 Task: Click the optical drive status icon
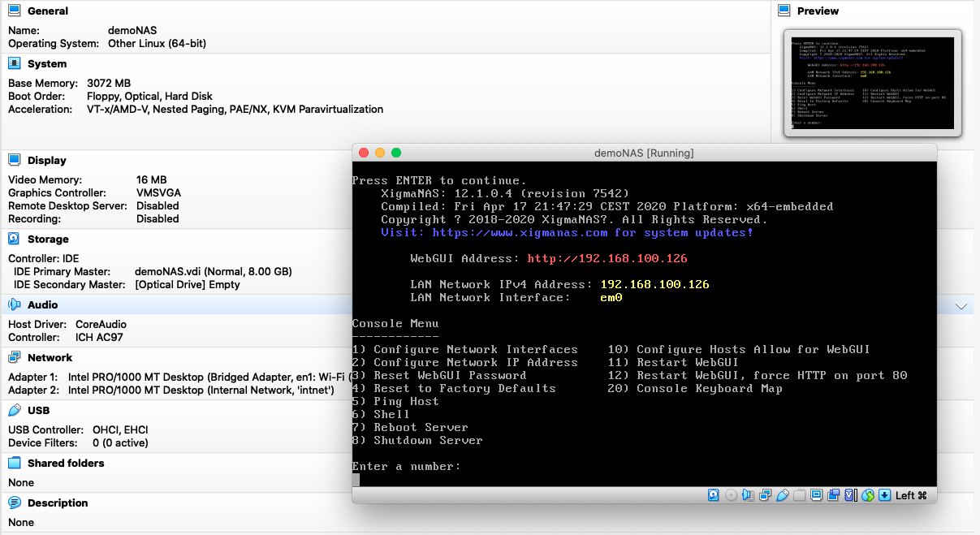pos(731,495)
